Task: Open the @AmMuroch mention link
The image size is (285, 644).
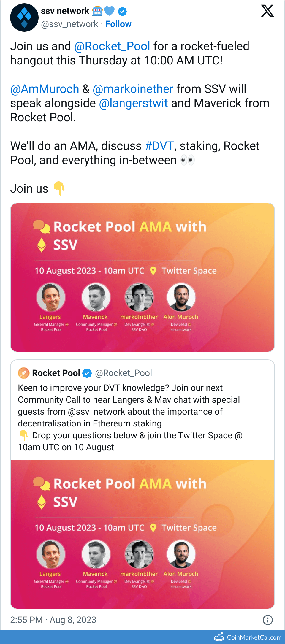Action: [45, 89]
